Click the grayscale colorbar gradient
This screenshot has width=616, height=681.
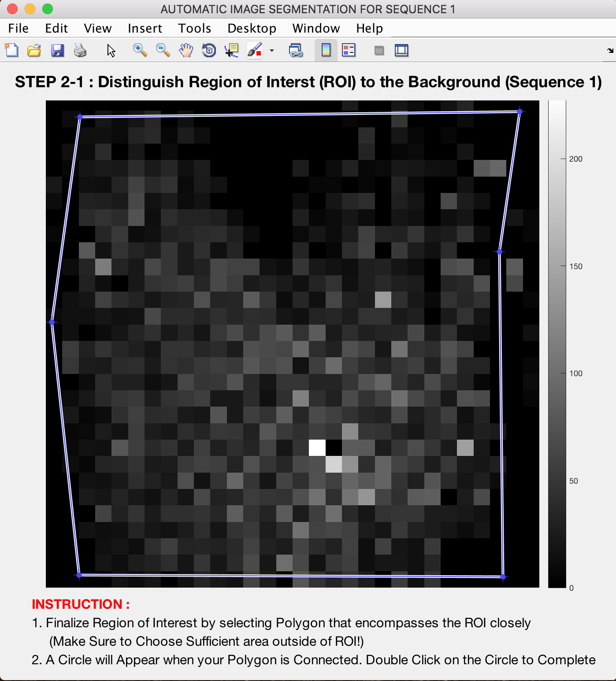coord(557,344)
